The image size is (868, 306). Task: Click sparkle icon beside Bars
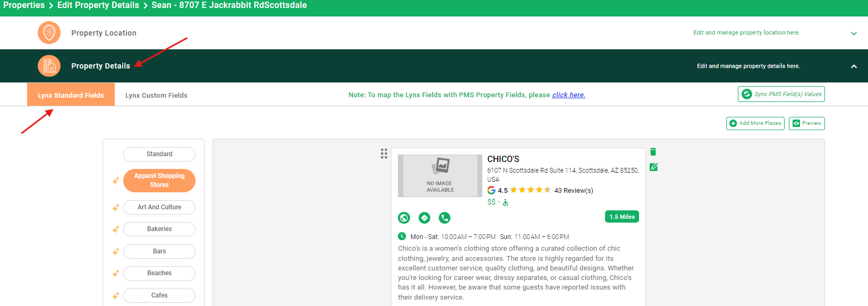pyautogui.click(x=115, y=252)
